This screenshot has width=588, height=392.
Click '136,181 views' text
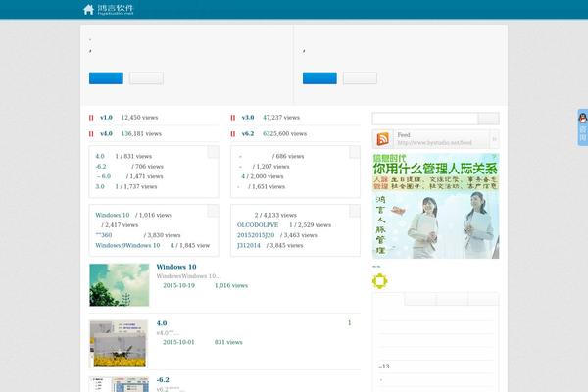(141, 134)
